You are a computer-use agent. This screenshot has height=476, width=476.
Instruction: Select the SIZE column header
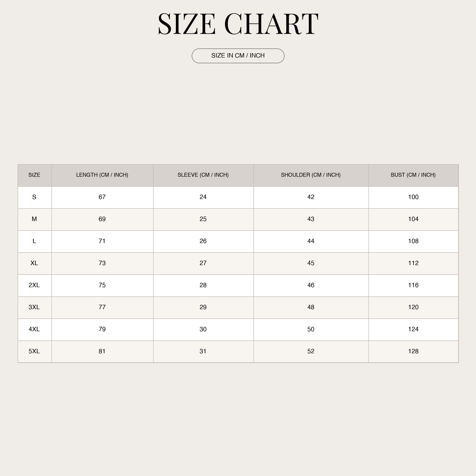click(x=34, y=175)
